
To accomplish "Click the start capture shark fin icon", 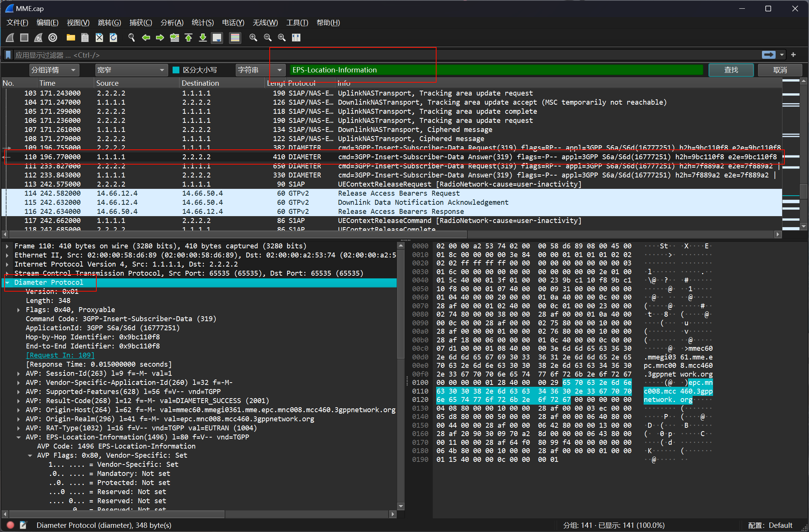I will pyautogui.click(x=10, y=38).
